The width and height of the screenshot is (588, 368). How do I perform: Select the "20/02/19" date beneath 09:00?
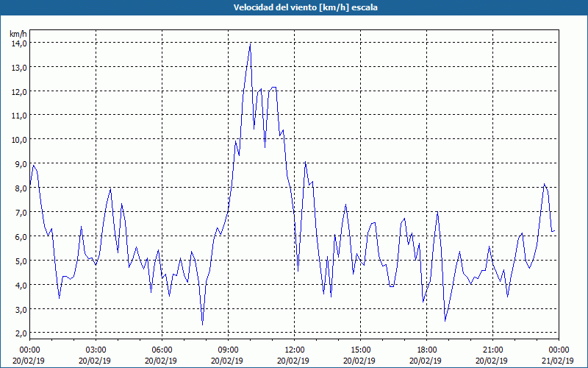tap(228, 361)
